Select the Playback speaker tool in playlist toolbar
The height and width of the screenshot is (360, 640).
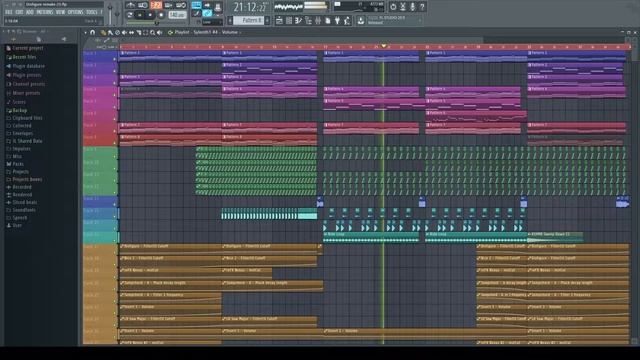(159, 32)
